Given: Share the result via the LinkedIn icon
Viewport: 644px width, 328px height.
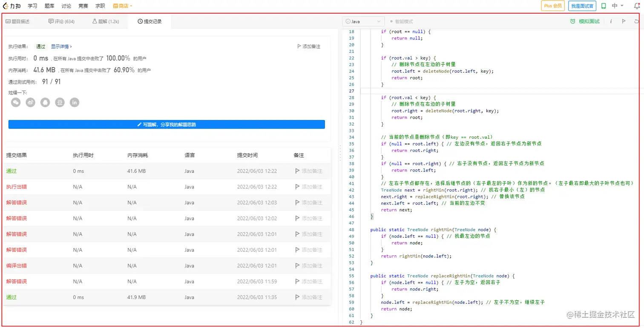Looking at the screenshot, I should click(x=75, y=103).
